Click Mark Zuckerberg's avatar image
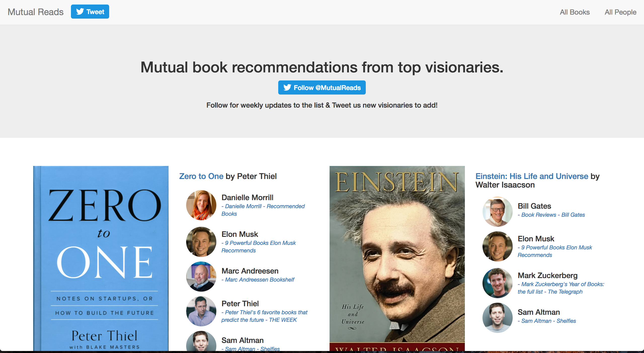This screenshot has height=353, width=644. 497,283
